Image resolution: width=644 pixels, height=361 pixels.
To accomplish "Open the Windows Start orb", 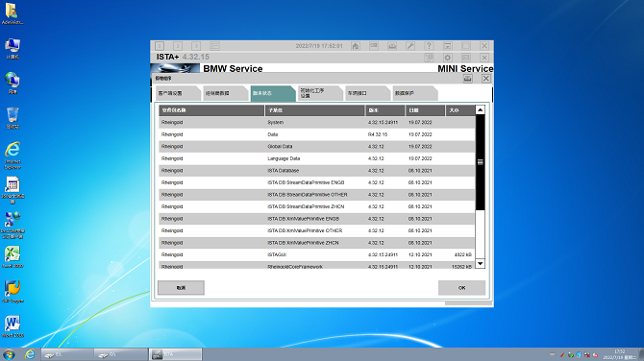I will pyautogui.click(x=9, y=354).
